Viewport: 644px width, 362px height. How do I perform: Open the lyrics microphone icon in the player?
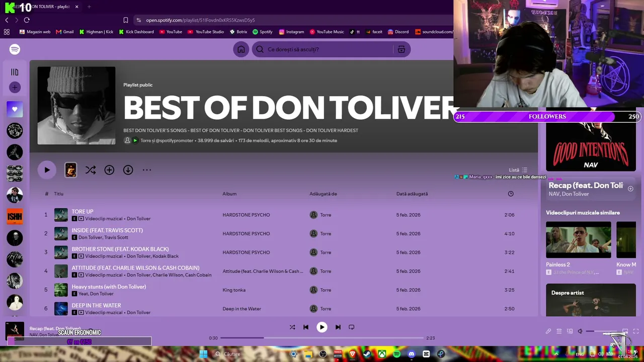(548, 331)
